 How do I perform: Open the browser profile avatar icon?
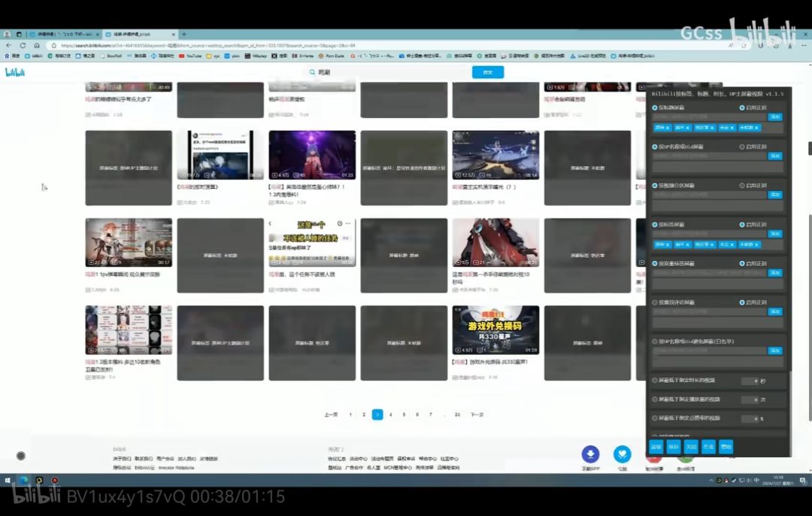[7, 34]
